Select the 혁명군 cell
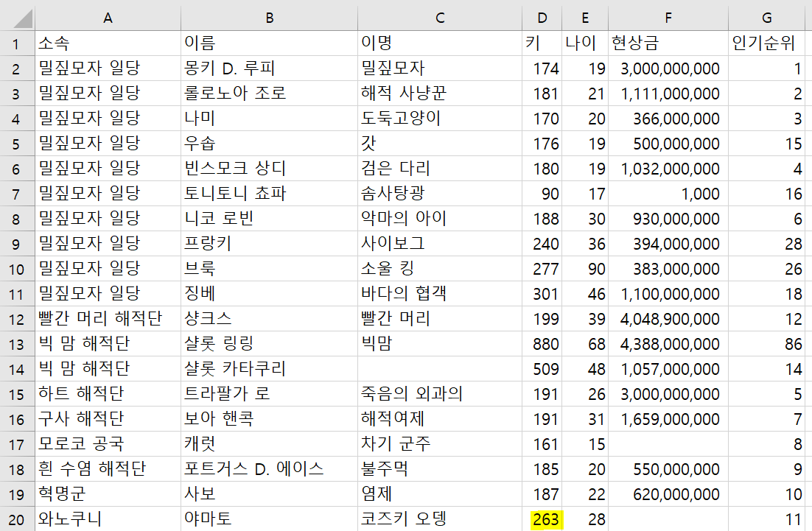 (108, 493)
